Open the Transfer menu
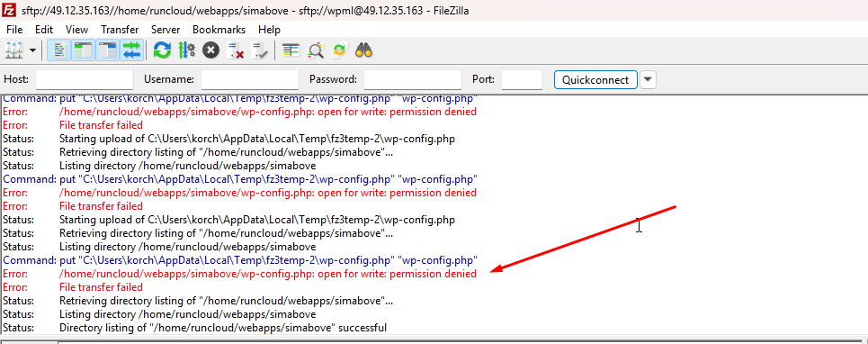The width and height of the screenshot is (868, 344). [120, 30]
